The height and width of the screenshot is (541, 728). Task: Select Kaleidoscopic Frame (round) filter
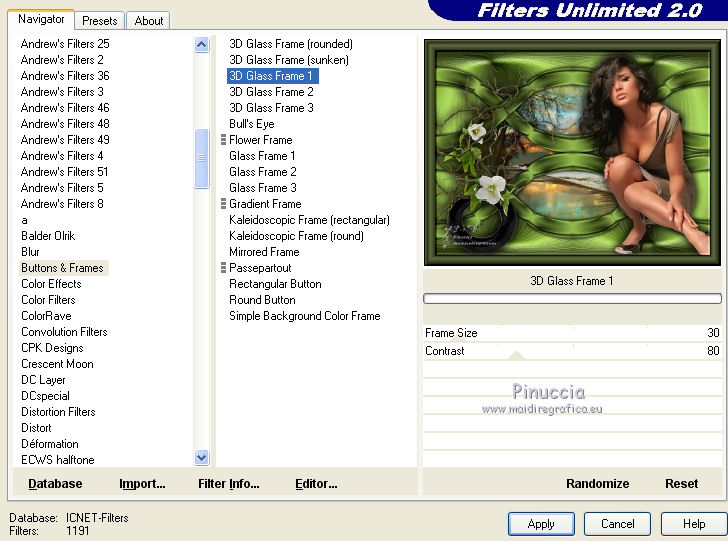[296, 236]
